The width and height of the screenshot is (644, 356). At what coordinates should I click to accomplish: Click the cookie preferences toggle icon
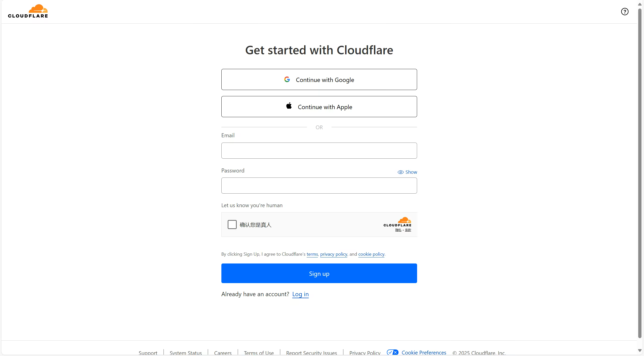(392, 352)
